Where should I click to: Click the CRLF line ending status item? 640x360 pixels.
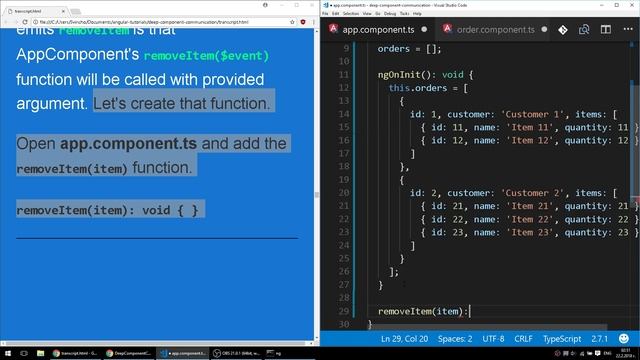tap(523, 339)
